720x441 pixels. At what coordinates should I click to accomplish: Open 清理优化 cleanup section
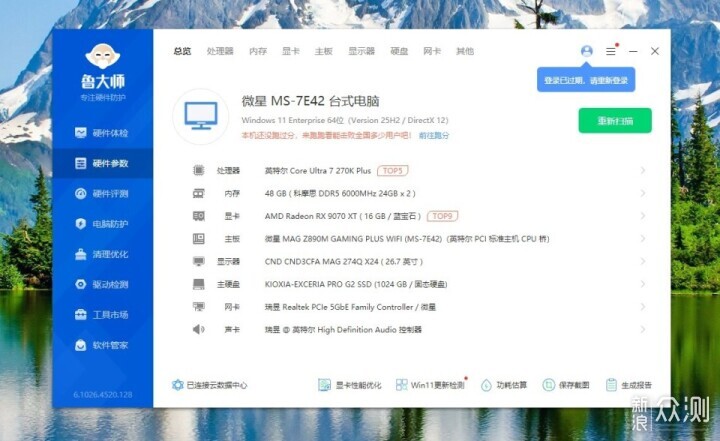[102, 254]
